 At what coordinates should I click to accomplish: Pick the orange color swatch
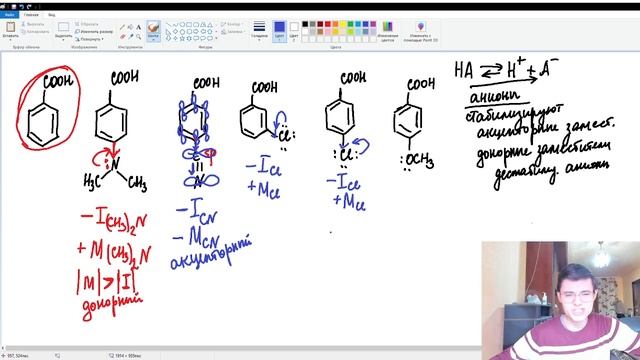[x=335, y=24]
